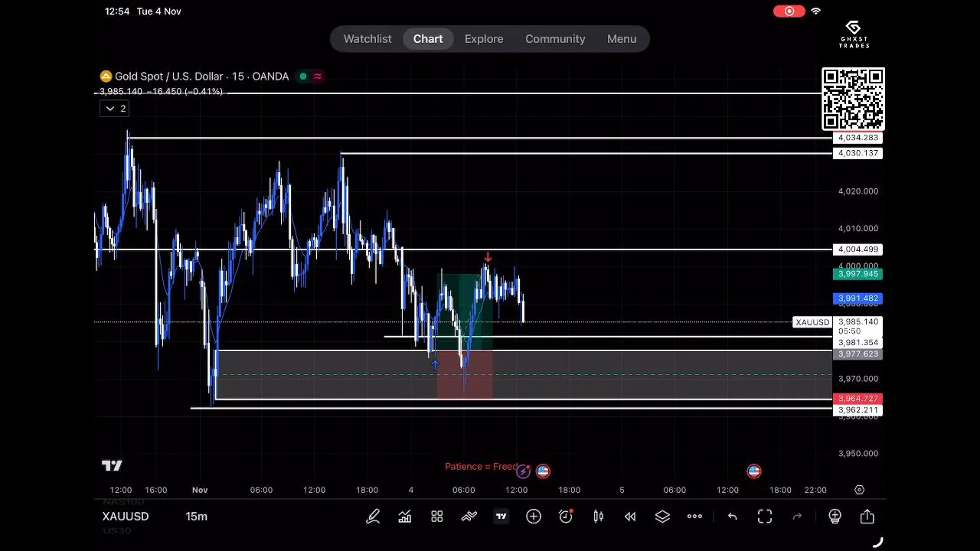Open the layout grid templates icon

tap(437, 517)
